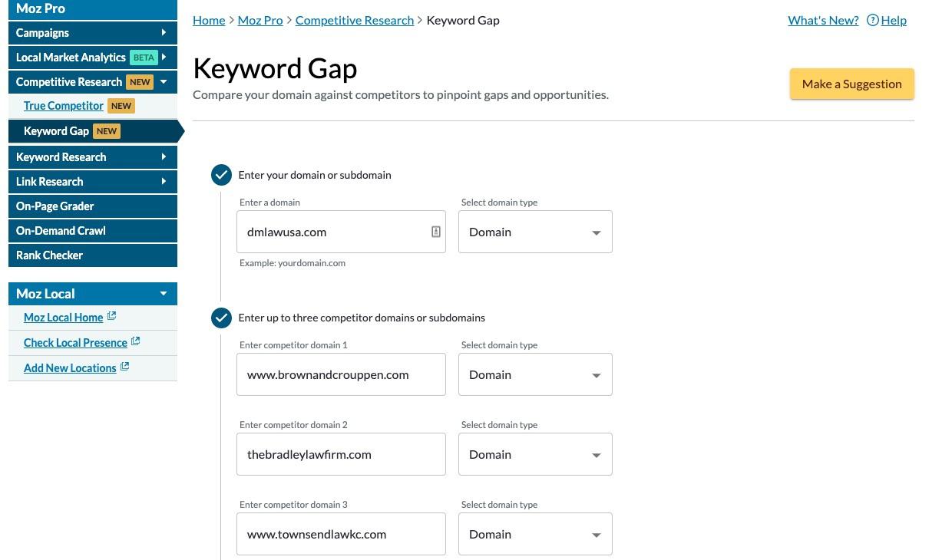Navigate to Home via the breadcrumb
952x560 pixels.
(x=209, y=20)
